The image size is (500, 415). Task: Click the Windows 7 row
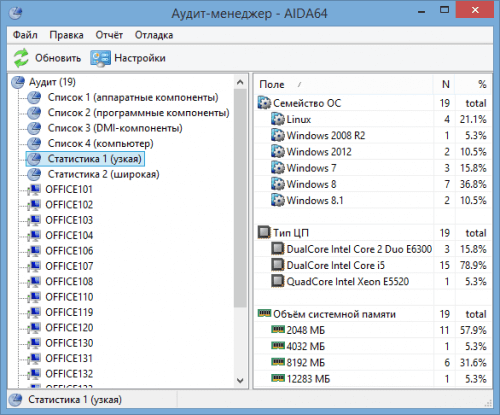pyautogui.click(x=373, y=168)
